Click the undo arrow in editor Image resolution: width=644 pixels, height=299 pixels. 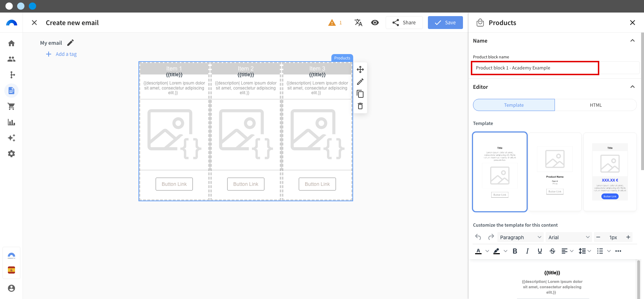[x=478, y=237]
